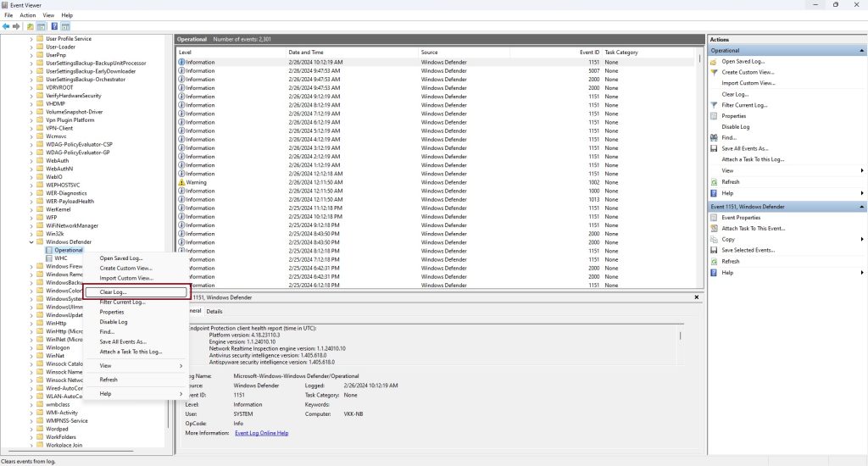Click Save All Events As disk icon
This screenshot has width=868, height=466.
[x=714, y=148]
